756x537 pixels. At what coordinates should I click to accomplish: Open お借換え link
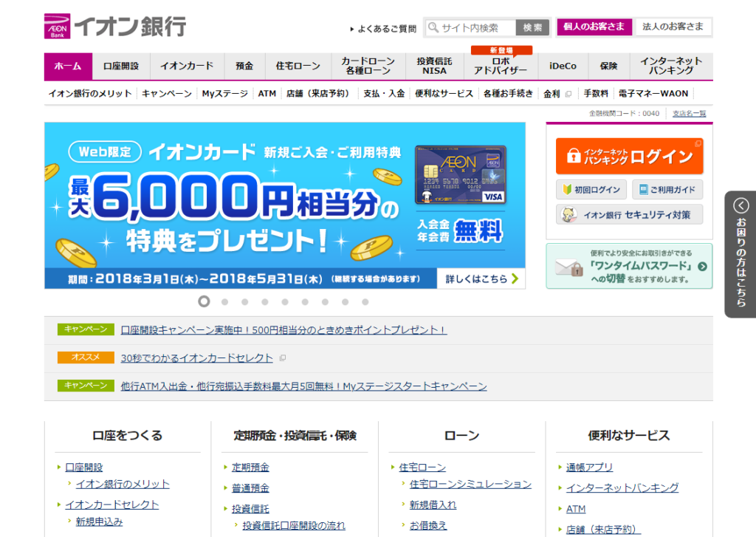pos(428,525)
